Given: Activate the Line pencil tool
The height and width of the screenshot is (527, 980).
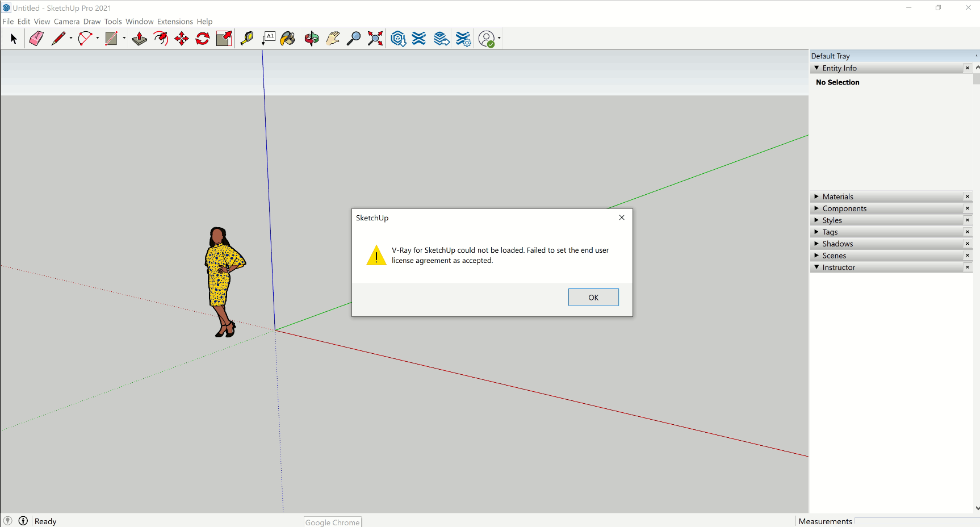Looking at the screenshot, I should [58, 39].
